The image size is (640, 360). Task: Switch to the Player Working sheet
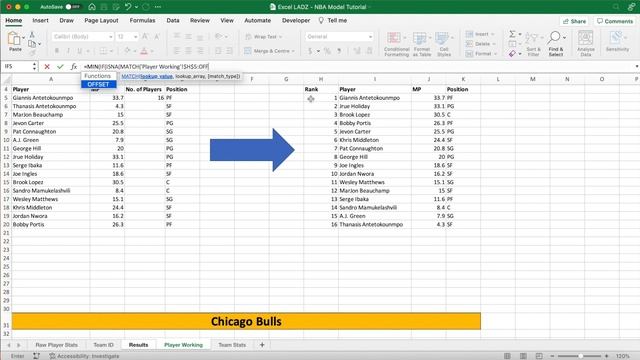click(x=183, y=345)
